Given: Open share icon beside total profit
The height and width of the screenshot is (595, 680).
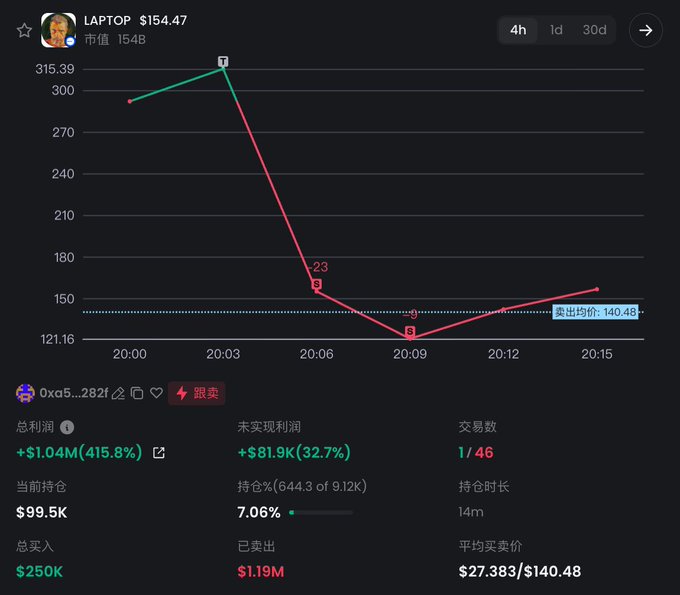Looking at the screenshot, I should point(159,453).
